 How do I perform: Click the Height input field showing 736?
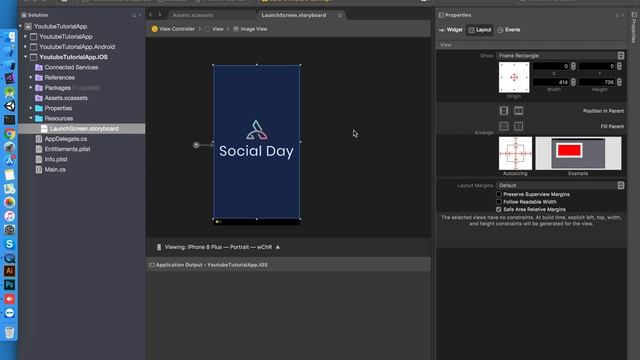[597, 82]
